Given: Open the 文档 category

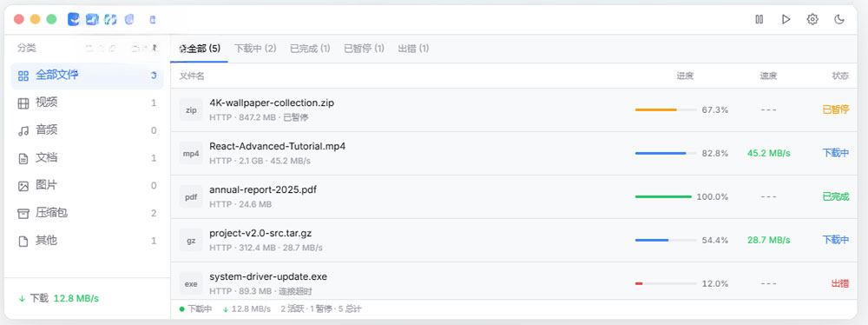Looking at the screenshot, I should 87,158.
